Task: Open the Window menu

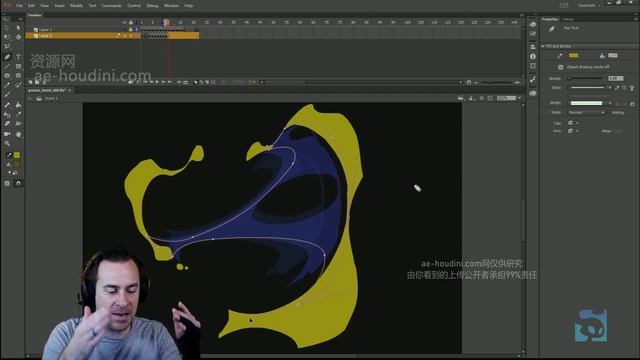Action: [x=171, y=6]
